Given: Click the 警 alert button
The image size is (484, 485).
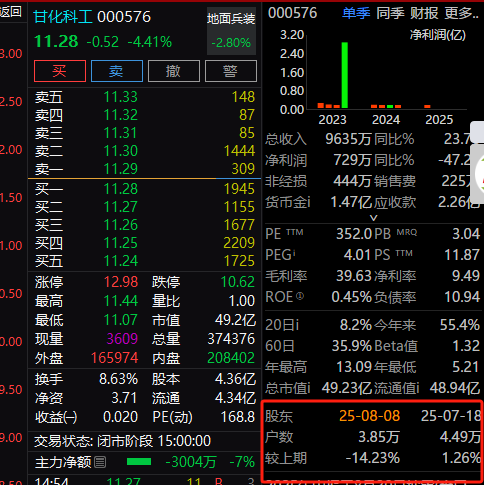Looking at the screenshot, I should 231,71.
